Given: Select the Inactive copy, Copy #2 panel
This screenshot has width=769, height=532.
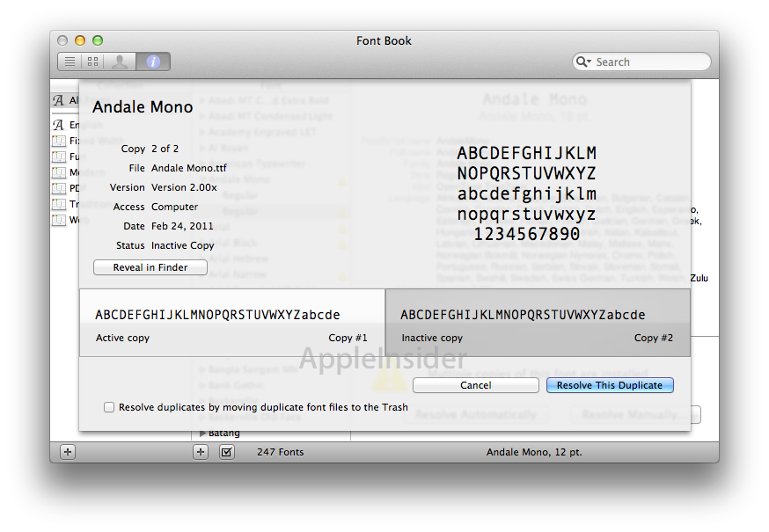Looking at the screenshot, I should (x=538, y=322).
